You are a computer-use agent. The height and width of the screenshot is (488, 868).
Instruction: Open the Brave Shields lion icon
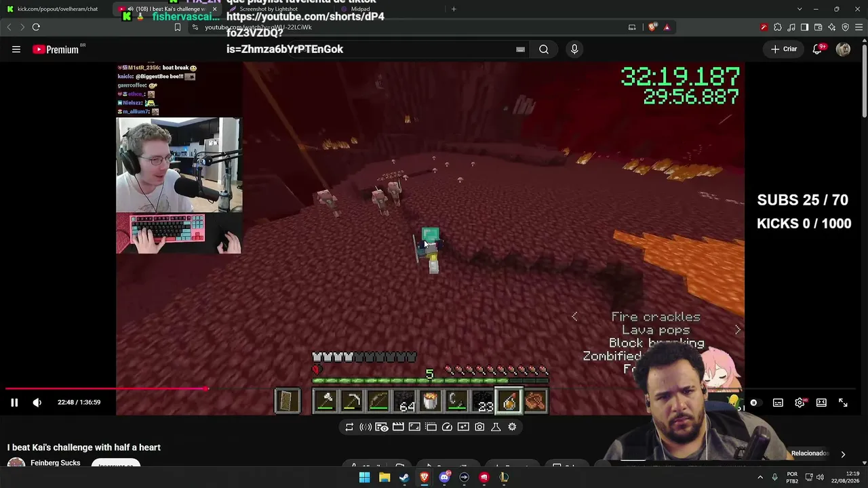click(652, 27)
